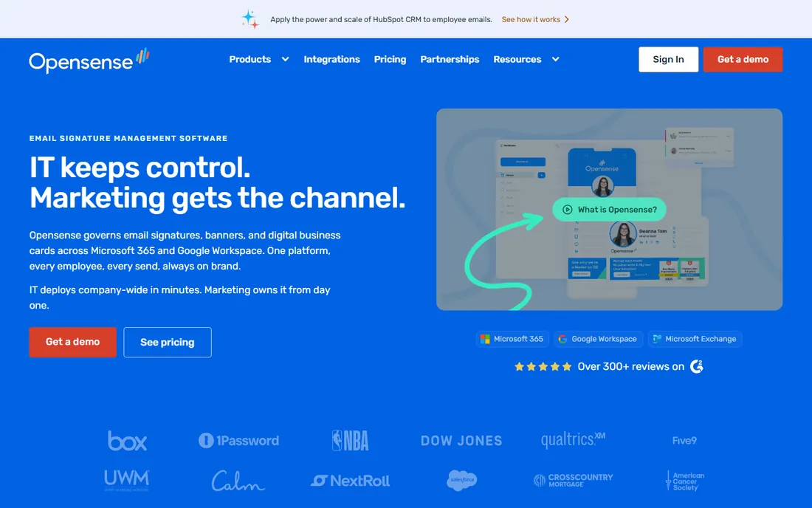Viewport: 812px width, 508px height.
Task: Click the Microsoft Exchange logo icon
Action: (657, 339)
